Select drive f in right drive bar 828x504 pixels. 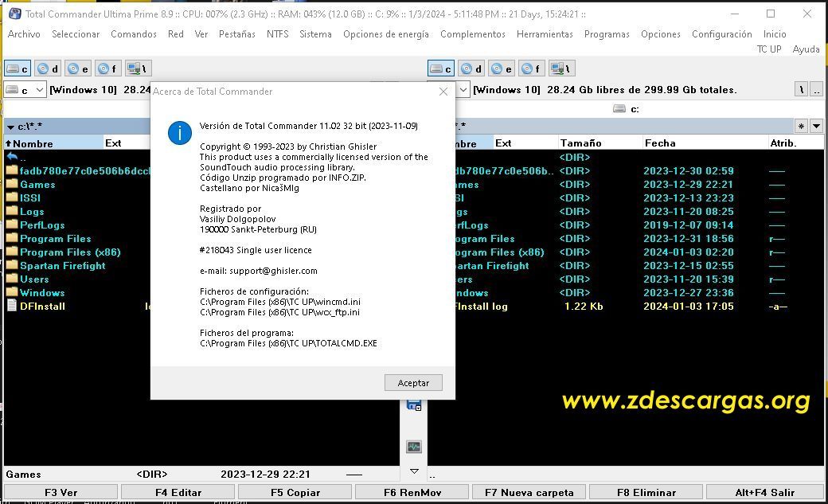tap(532, 68)
